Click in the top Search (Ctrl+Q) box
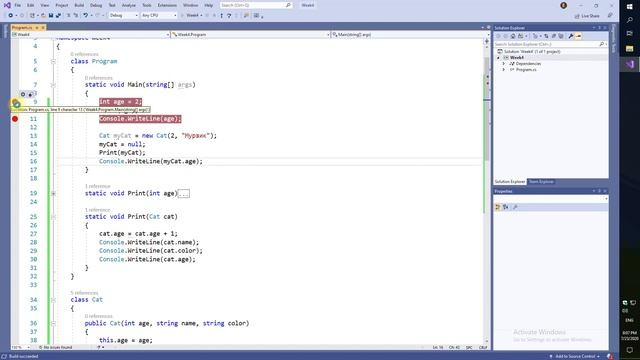Viewport: 640px width, 360px height. point(256,5)
